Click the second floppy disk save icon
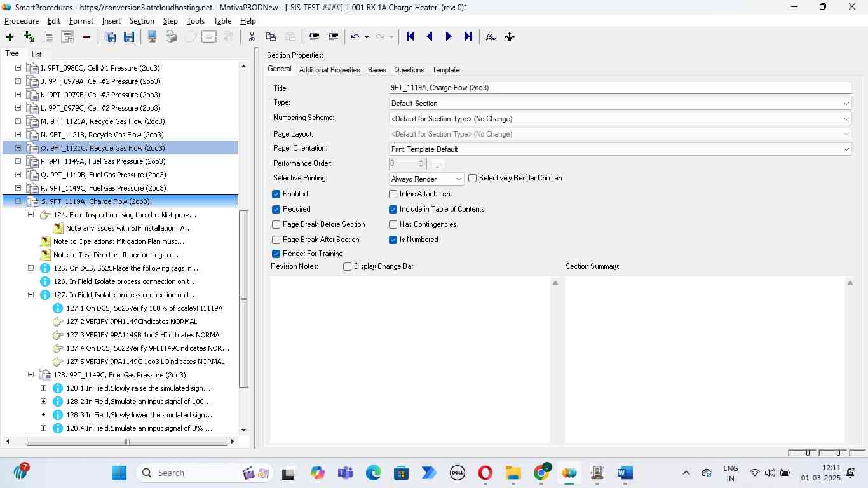Image resolution: width=868 pixels, height=488 pixels. 129,37
